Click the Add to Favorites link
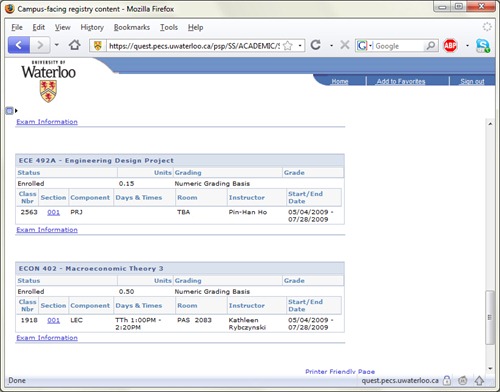The image size is (500, 392). [401, 81]
